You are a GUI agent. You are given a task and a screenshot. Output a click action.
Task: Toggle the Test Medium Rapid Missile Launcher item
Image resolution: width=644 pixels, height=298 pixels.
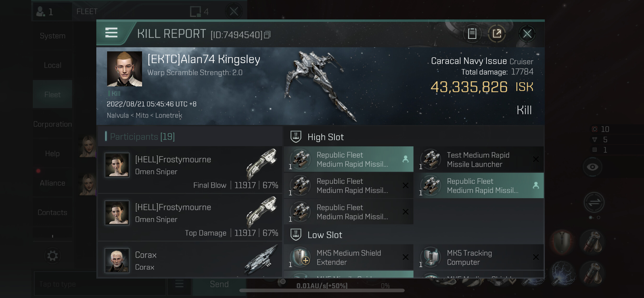pos(479,159)
